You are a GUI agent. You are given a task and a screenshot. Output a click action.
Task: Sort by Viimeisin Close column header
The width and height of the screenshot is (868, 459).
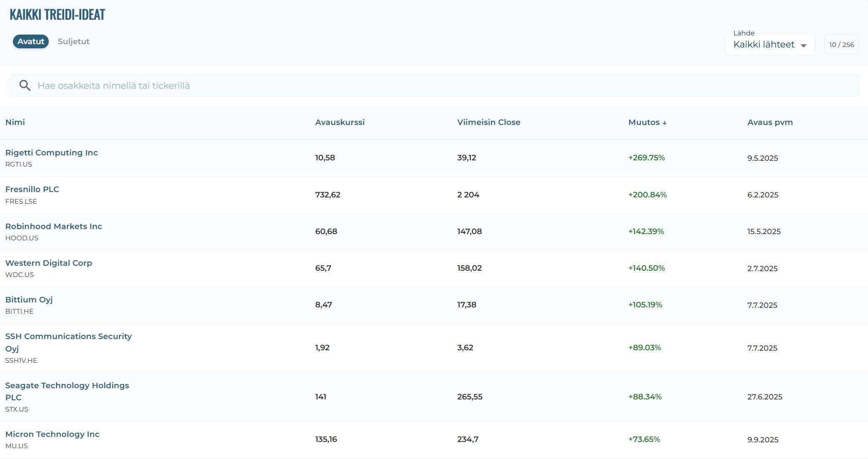click(488, 122)
